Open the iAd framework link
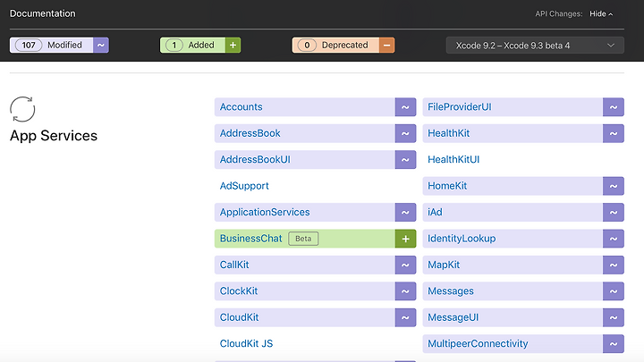The image size is (644, 362). click(435, 212)
